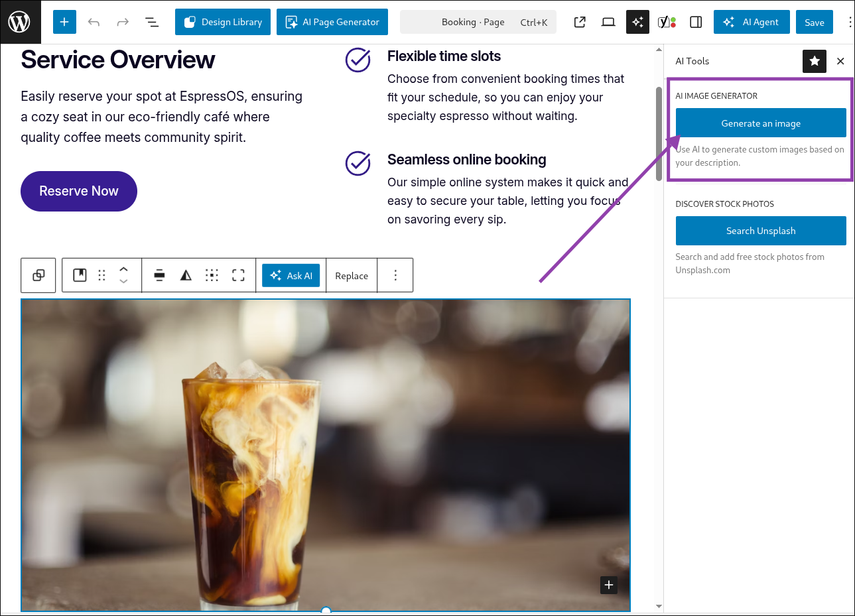Click the scrollbar up arrow
The width and height of the screenshot is (855, 616).
[x=659, y=49]
